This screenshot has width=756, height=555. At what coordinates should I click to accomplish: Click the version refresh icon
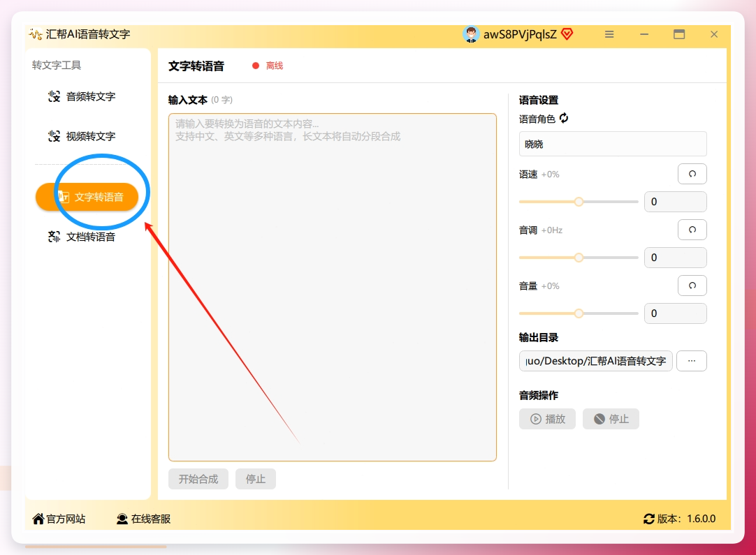tap(649, 519)
